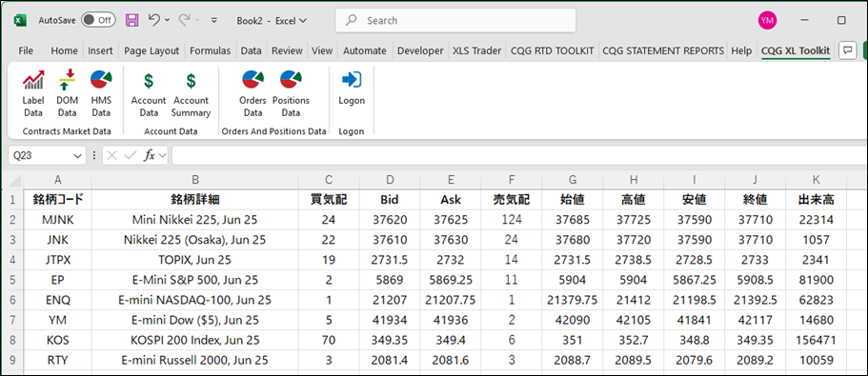Select column K header

click(816, 180)
